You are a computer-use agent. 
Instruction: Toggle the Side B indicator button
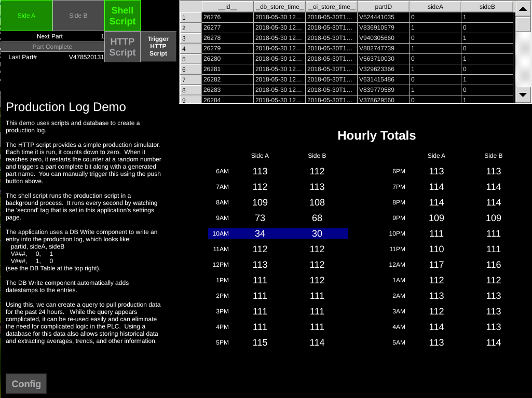click(x=78, y=16)
